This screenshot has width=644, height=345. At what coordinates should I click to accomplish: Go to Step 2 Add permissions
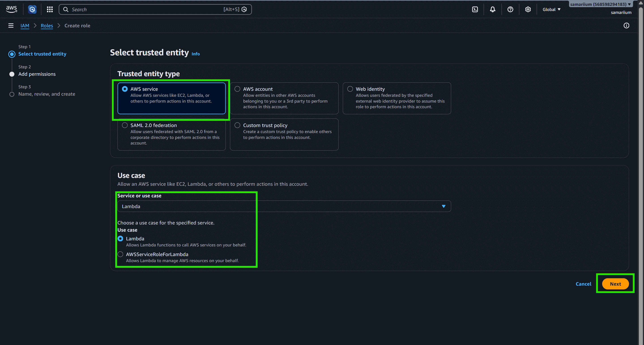click(x=37, y=74)
